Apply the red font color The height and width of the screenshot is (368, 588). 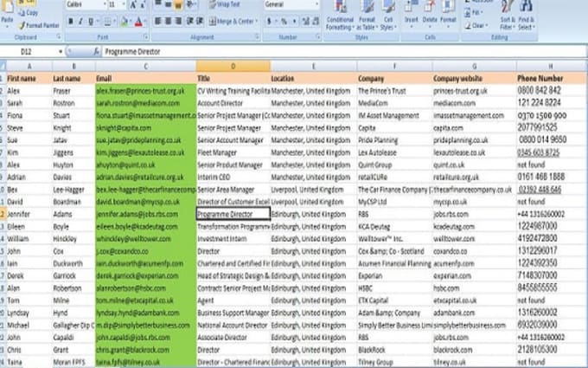point(138,22)
